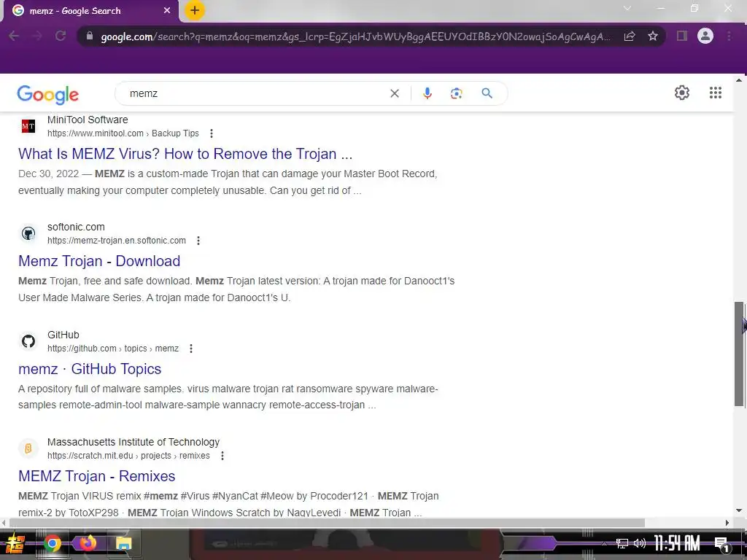
Task: Click the scroll down arrow
Action: [738, 510]
